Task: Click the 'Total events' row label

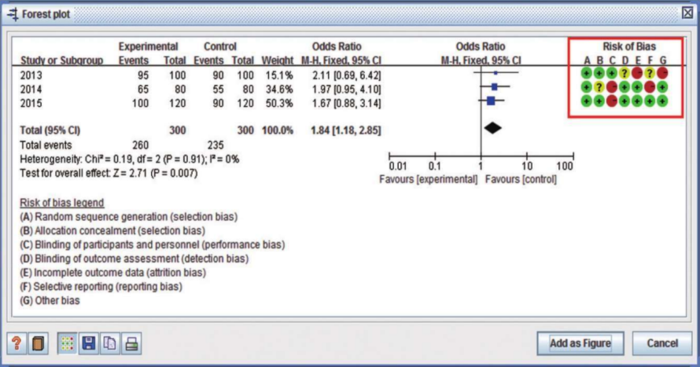Action: [46, 145]
